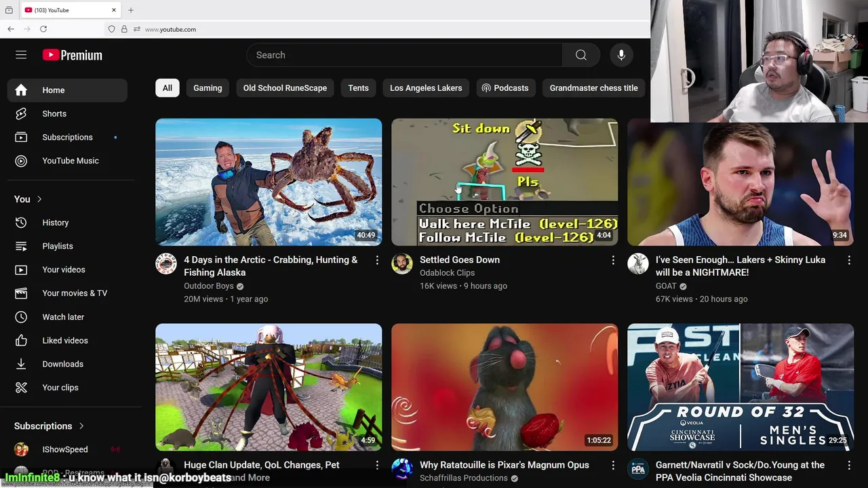Filter by Old School RuneScape
The height and width of the screenshot is (488, 868).
pos(285,88)
